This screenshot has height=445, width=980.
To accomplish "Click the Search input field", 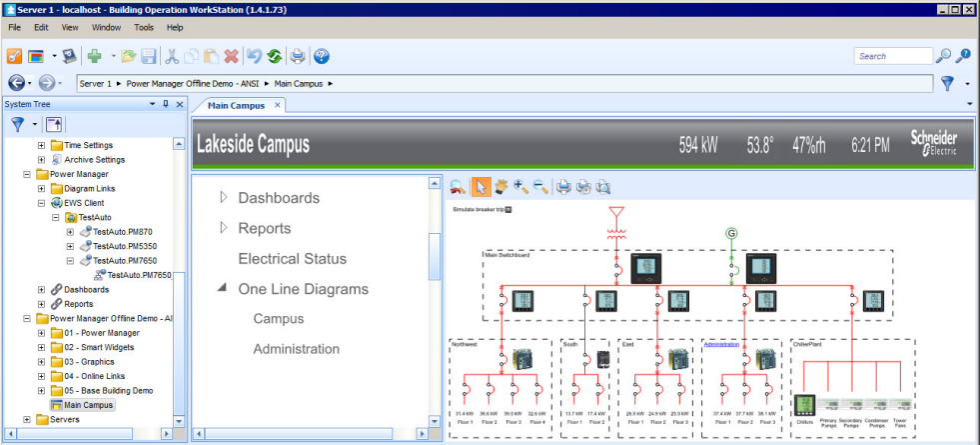I will click(x=893, y=56).
